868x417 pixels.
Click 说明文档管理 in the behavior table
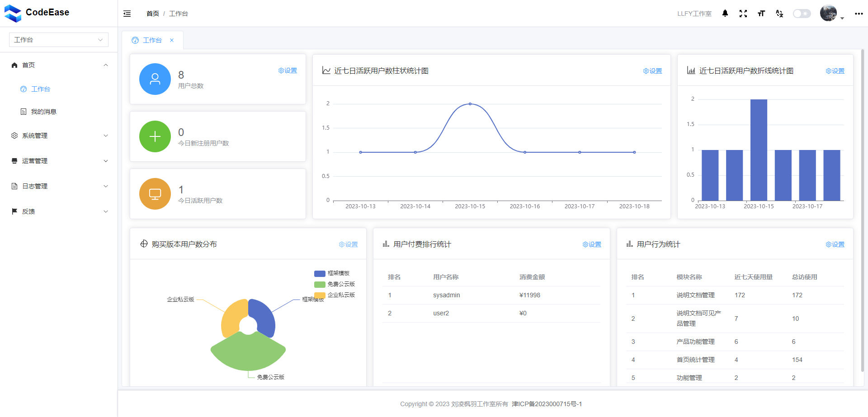click(x=695, y=295)
